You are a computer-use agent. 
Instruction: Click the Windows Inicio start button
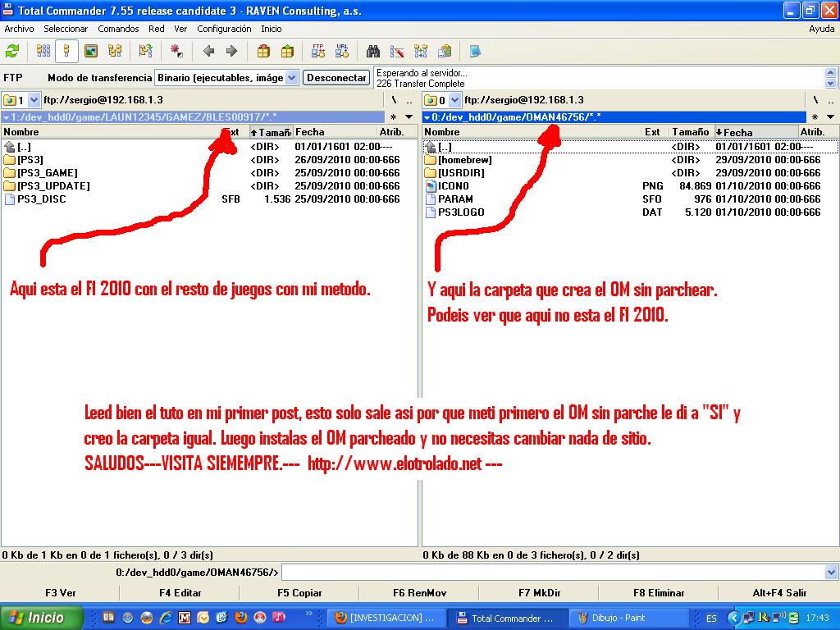click(x=41, y=618)
